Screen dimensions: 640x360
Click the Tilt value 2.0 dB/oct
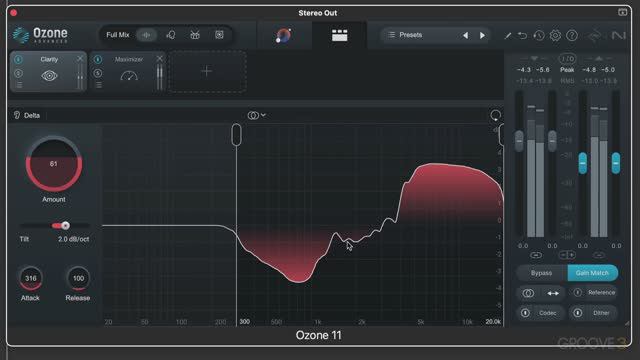73,239
